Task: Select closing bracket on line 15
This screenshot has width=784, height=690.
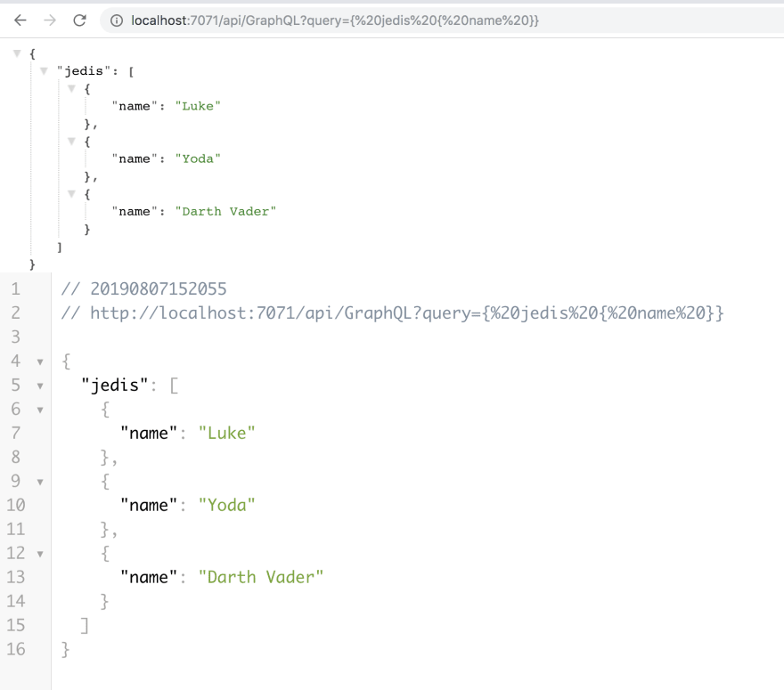Action: pyautogui.click(x=85, y=625)
